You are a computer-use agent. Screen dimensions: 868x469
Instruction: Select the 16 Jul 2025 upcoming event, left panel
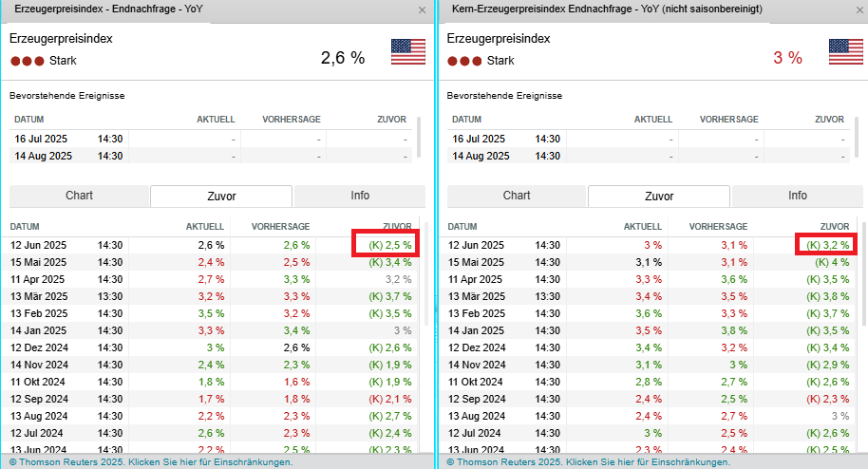coord(211,139)
